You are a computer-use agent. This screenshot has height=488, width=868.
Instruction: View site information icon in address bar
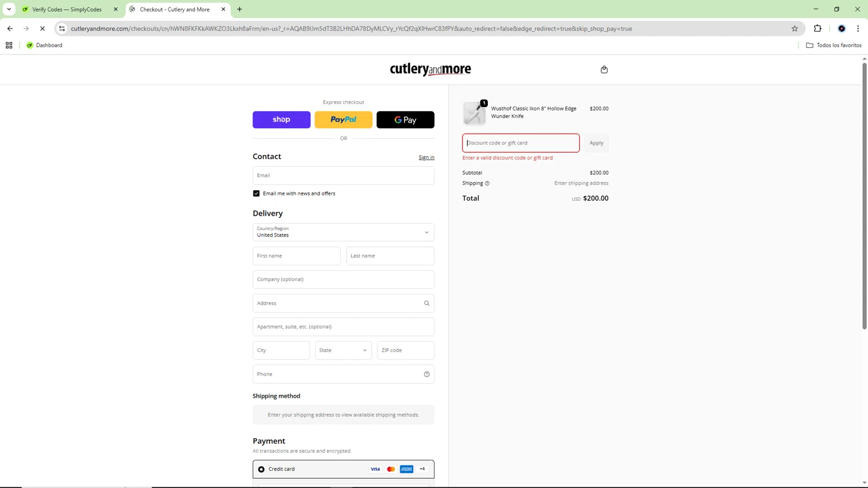pos(62,28)
